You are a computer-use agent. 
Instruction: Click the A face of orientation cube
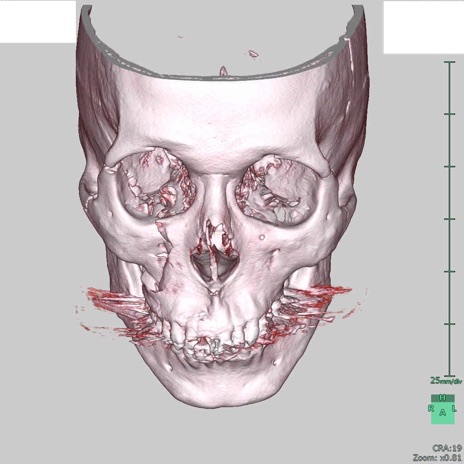[443, 413]
